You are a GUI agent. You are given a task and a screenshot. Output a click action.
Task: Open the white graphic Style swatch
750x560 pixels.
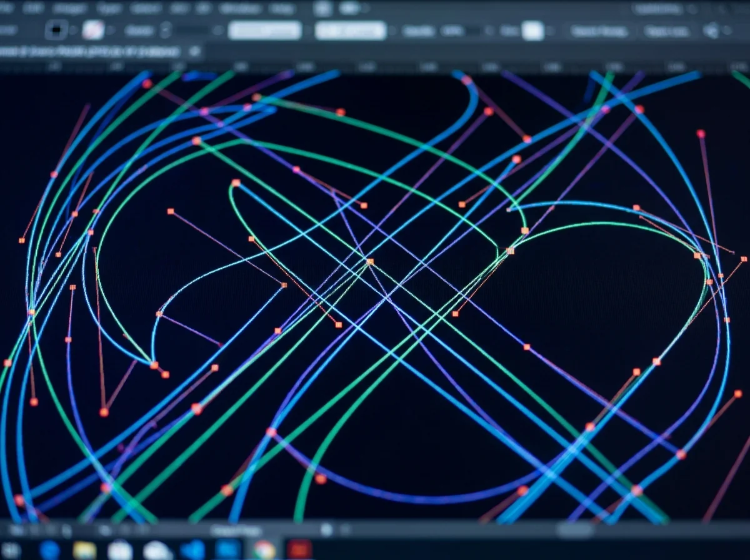532,31
